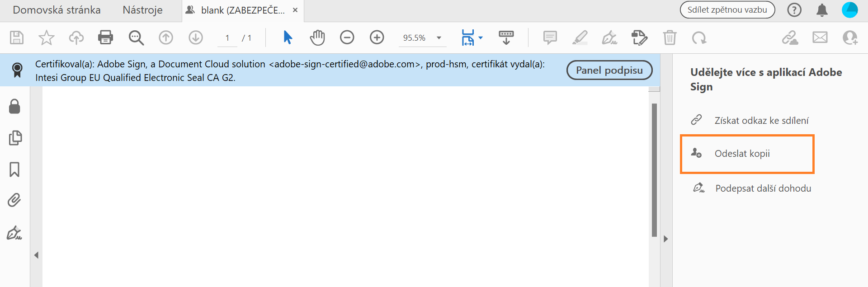The width and height of the screenshot is (868, 287).
Task: Click Získat odkaz ke sdílení link
Action: point(761,121)
